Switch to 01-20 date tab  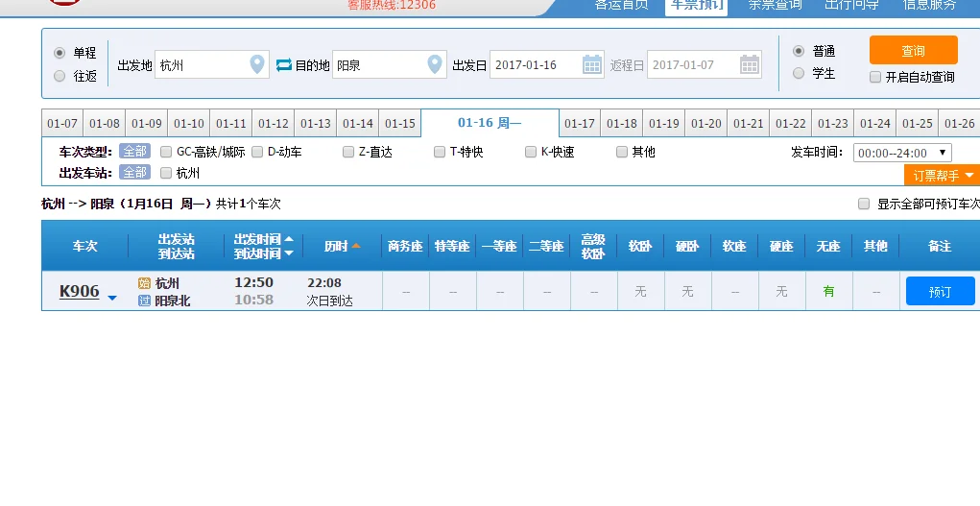pyautogui.click(x=706, y=123)
